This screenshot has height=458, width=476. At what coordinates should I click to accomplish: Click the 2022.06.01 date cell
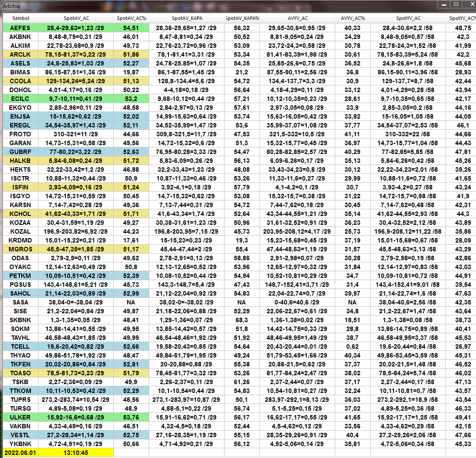[20, 453]
